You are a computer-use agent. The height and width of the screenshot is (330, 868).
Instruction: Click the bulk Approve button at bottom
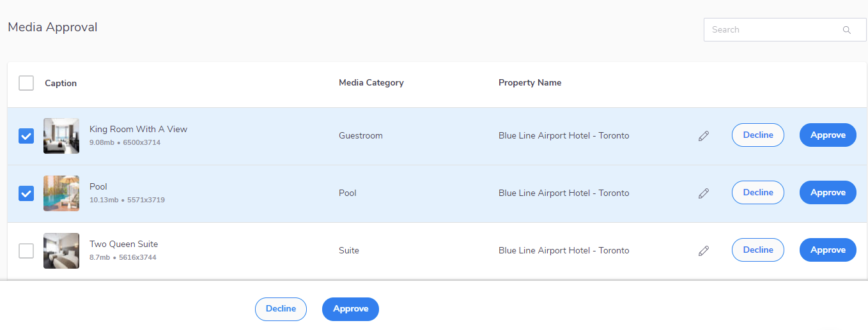click(x=350, y=309)
